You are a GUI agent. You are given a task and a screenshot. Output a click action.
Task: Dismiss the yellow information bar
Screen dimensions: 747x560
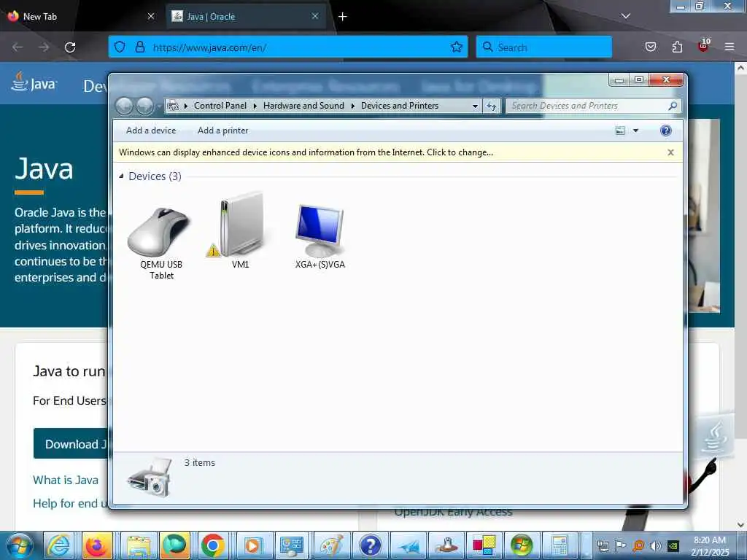click(x=670, y=152)
